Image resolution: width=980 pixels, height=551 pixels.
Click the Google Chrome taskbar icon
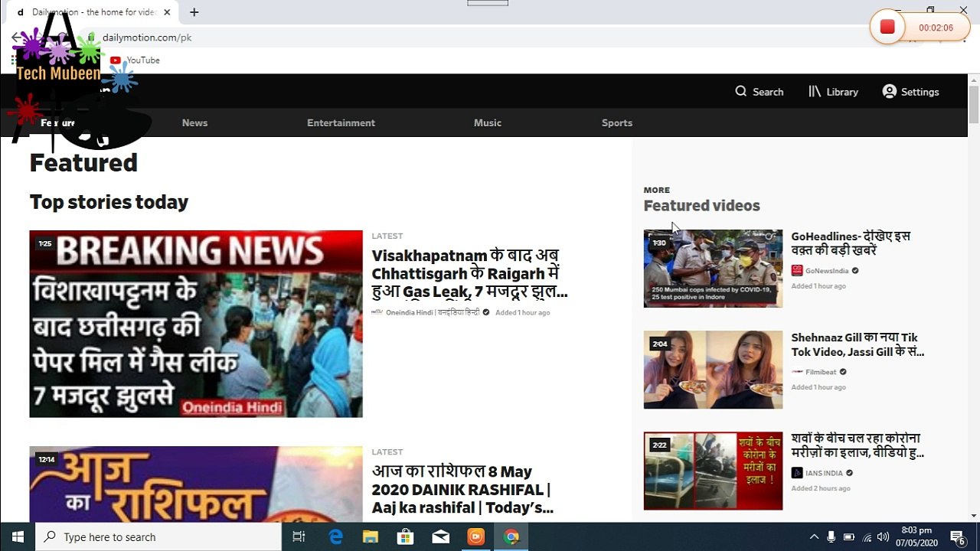[x=511, y=536]
